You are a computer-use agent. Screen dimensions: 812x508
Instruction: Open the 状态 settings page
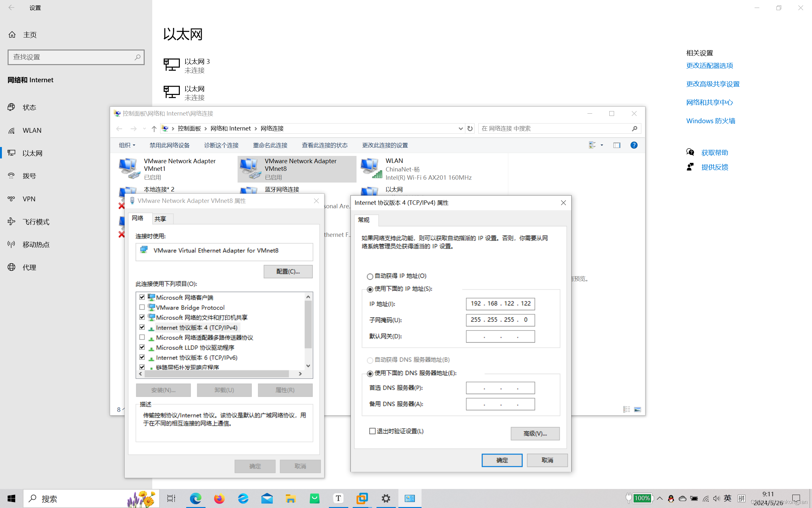pos(29,107)
